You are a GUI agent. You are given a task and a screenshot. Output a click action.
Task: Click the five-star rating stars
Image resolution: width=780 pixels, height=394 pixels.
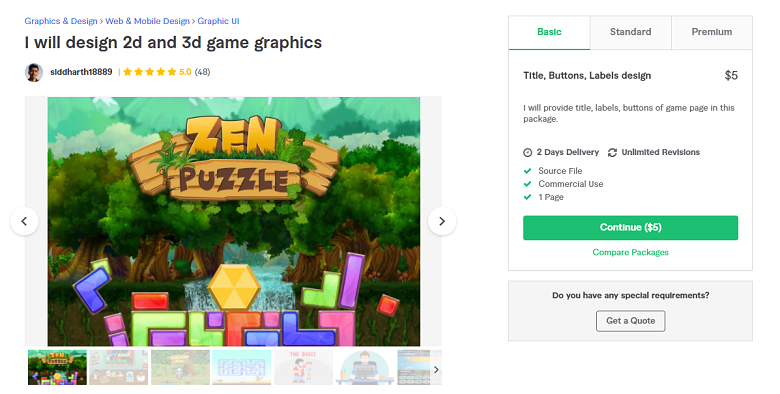150,72
